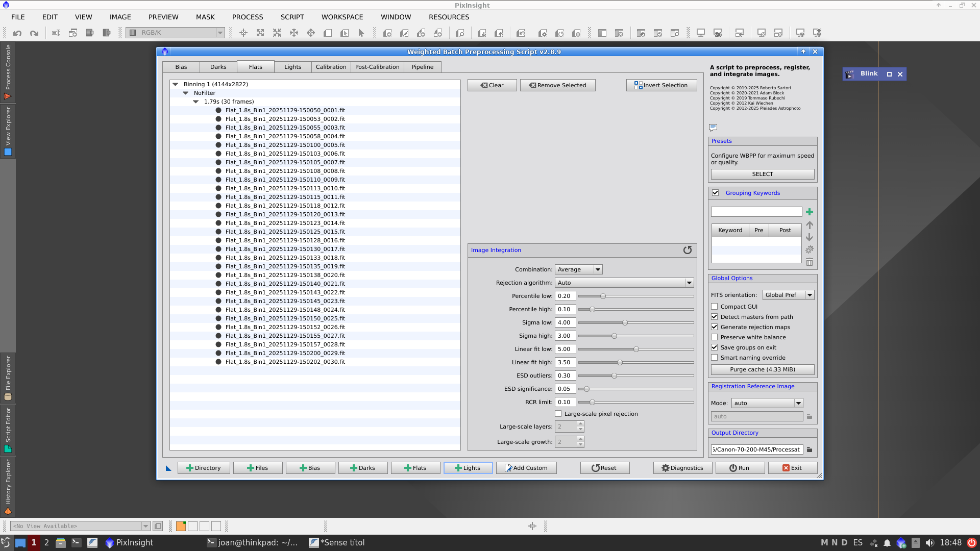The height and width of the screenshot is (551, 980).
Task: Collapse the 1.79s (30 frames) tree node
Action: [195, 102]
